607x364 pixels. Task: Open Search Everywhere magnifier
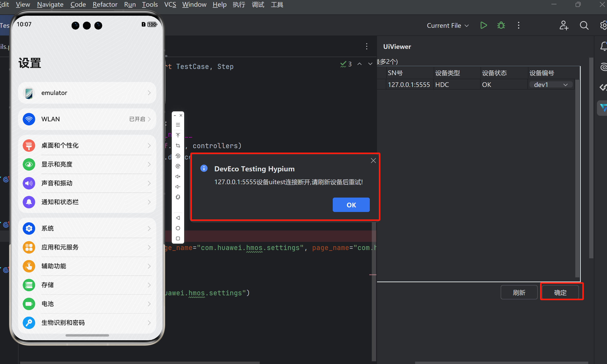584,25
